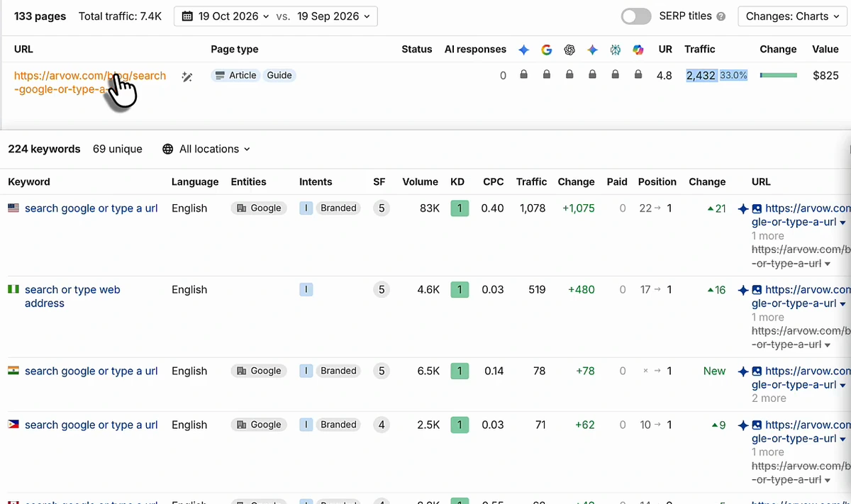Click the green traffic change bar in the page row

click(778, 75)
